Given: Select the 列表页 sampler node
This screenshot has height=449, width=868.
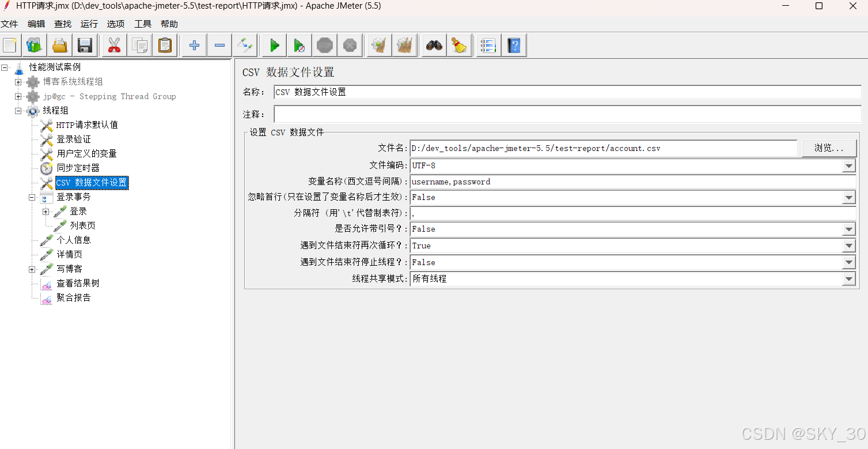Looking at the screenshot, I should [83, 225].
